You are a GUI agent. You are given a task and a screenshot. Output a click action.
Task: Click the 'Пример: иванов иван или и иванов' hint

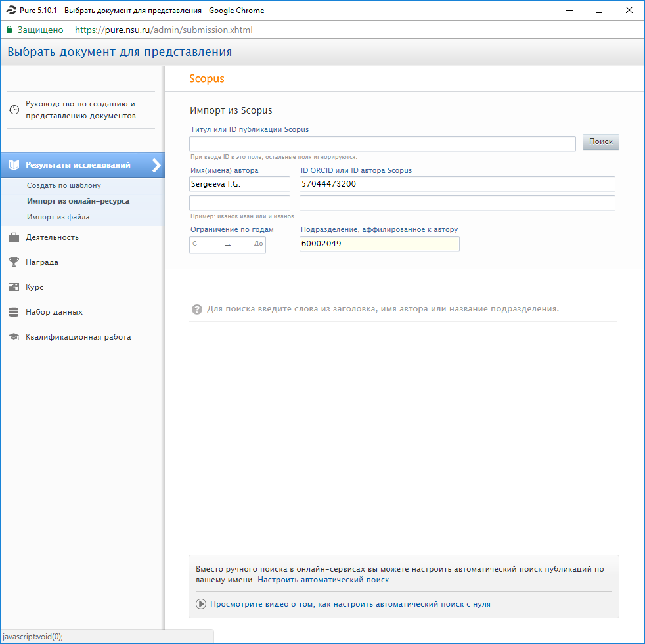point(242,216)
